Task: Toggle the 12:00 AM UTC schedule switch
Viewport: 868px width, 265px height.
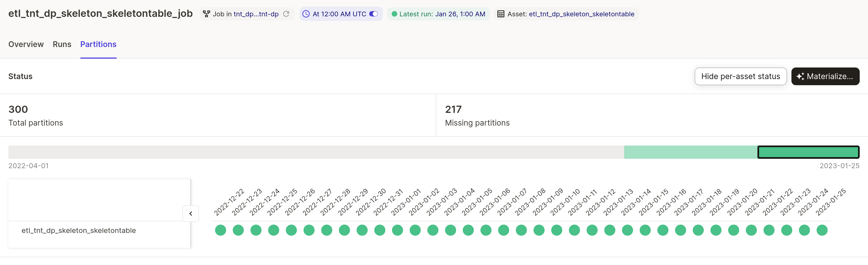Action: click(373, 14)
